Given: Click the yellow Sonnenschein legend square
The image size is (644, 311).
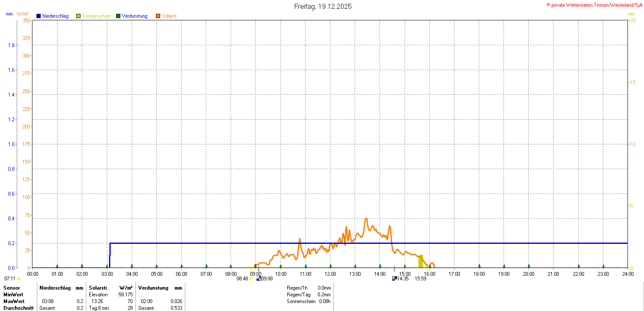Looking at the screenshot, I should point(78,16).
